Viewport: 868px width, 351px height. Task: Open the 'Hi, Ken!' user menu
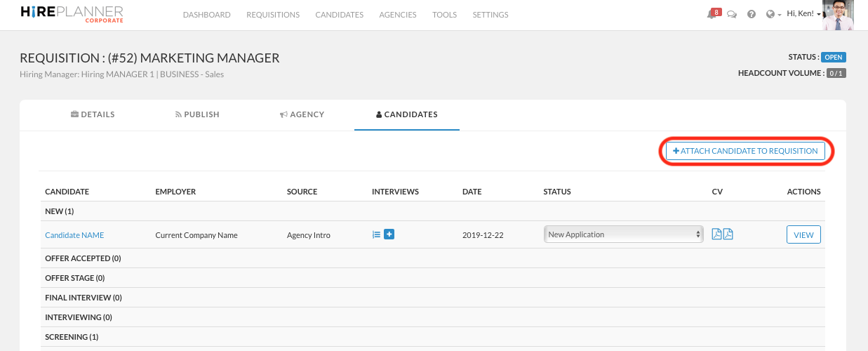pos(803,14)
